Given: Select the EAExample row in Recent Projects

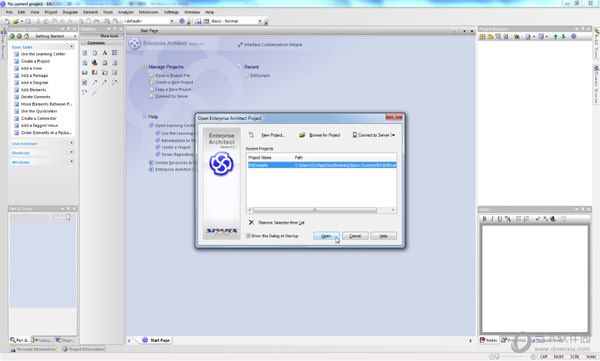Looking at the screenshot, I should pos(321,165).
